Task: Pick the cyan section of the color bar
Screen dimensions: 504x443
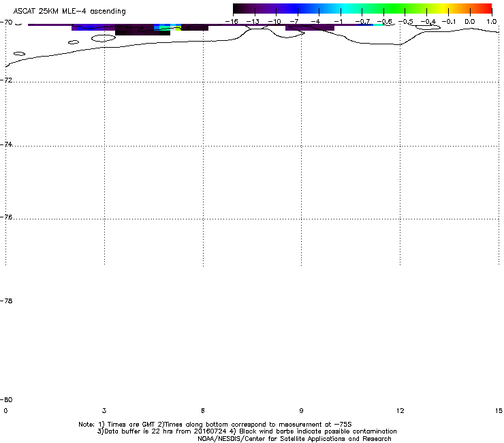Action: (344, 8)
